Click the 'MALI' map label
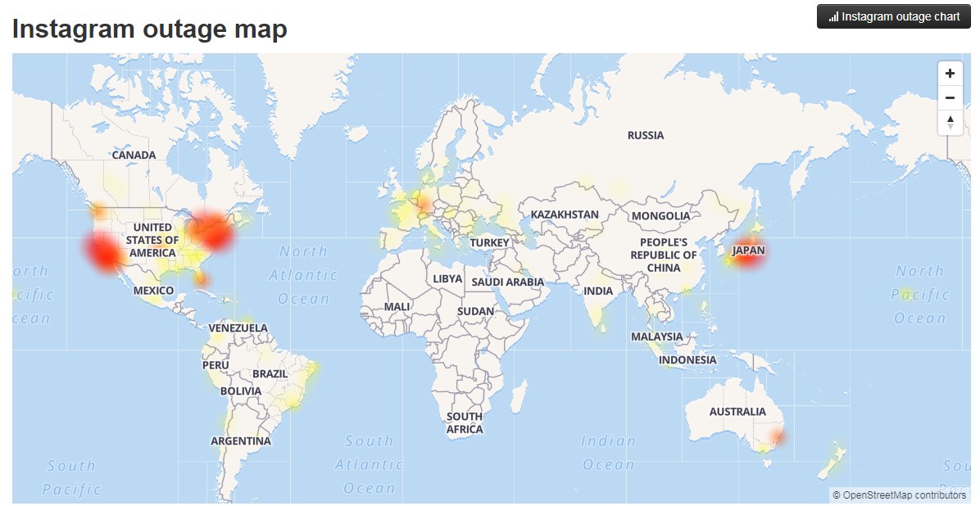The width and height of the screenshot is (980, 506). [397, 307]
